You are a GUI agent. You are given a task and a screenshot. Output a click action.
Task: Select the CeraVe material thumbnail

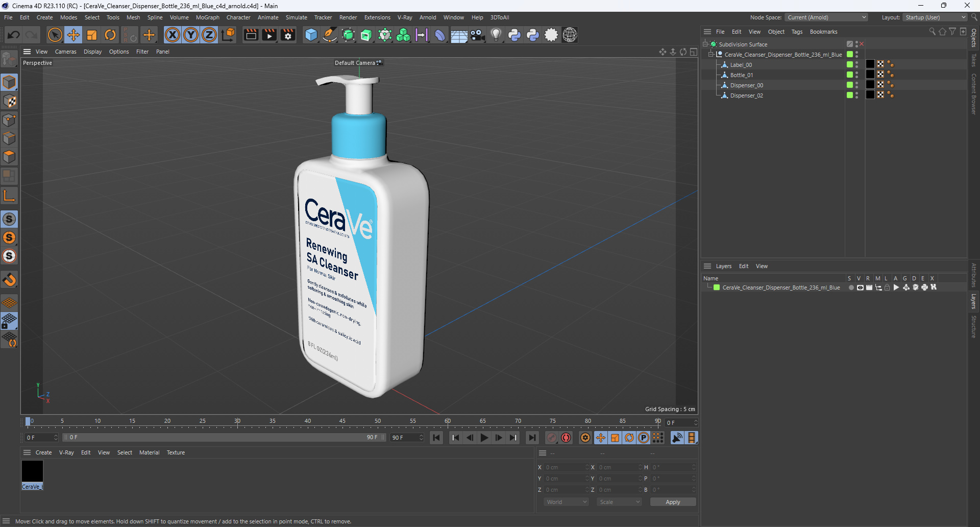(x=32, y=471)
